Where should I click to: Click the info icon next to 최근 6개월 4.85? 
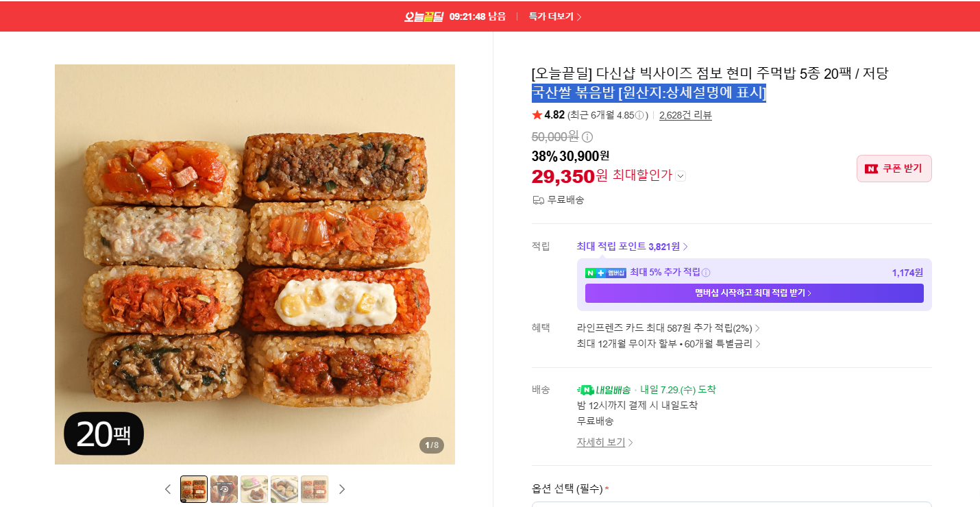639,115
